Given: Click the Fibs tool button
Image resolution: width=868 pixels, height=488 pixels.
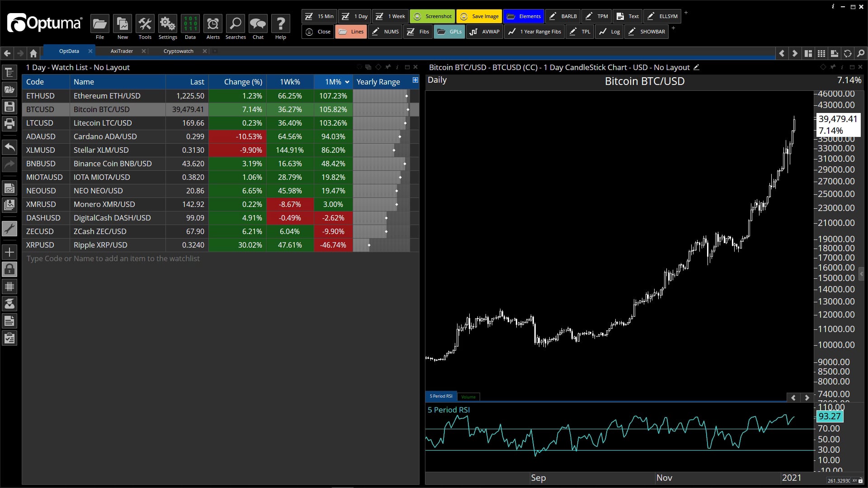Looking at the screenshot, I should [x=418, y=32].
